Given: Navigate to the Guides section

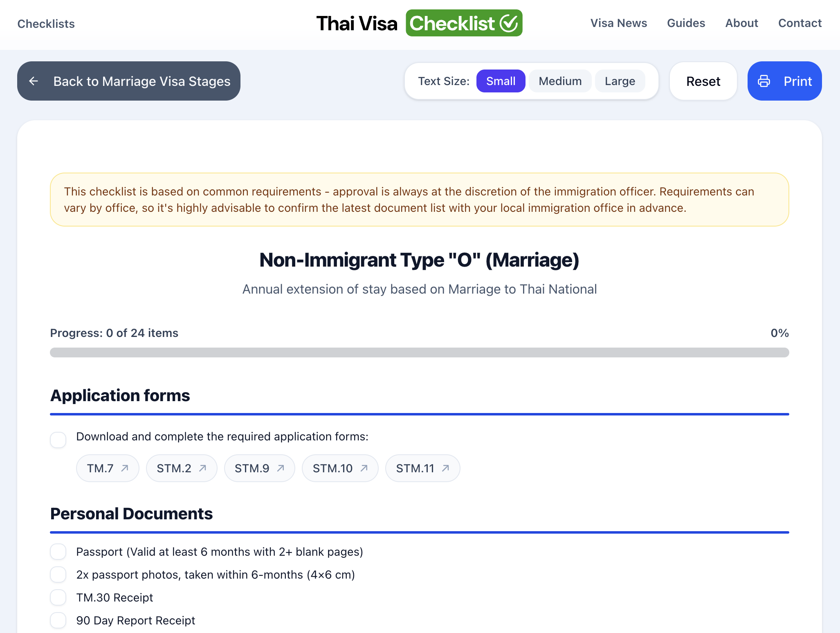Looking at the screenshot, I should coord(686,23).
